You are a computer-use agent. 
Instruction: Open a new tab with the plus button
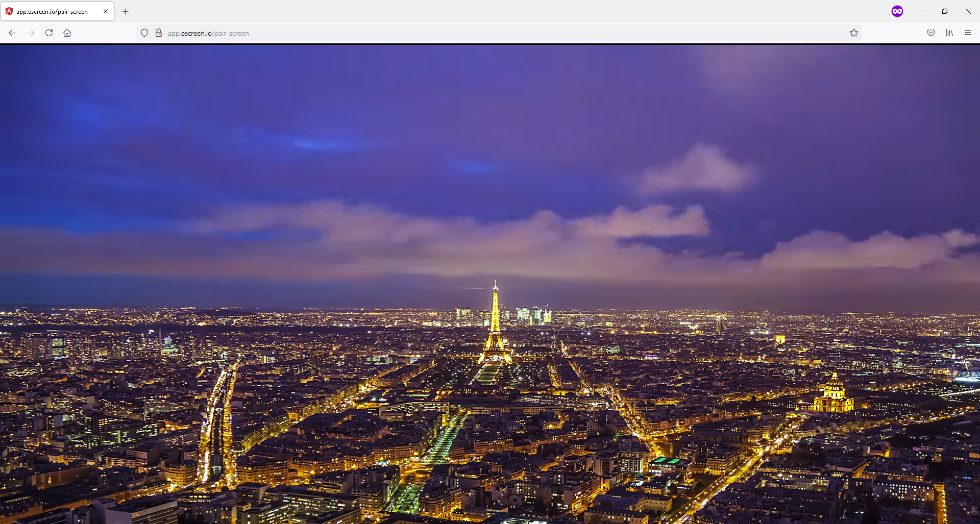pos(125,11)
